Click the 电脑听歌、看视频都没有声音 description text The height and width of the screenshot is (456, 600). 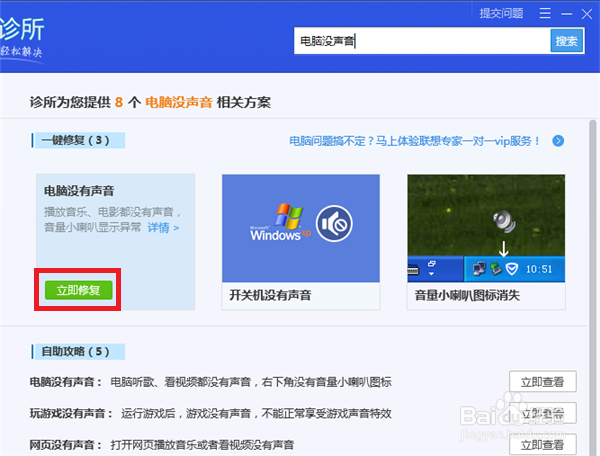251,382
